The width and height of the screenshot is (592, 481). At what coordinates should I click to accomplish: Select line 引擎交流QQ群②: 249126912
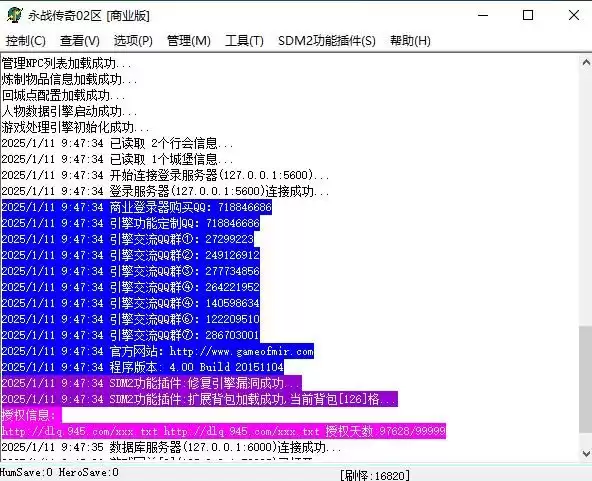point(131,255)
